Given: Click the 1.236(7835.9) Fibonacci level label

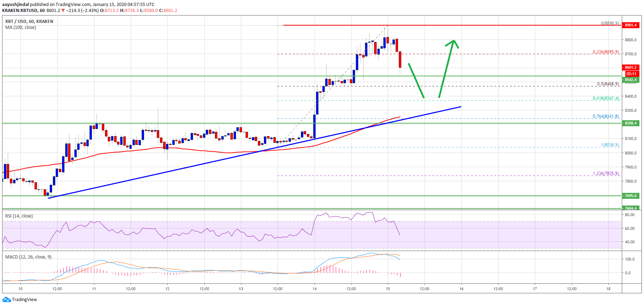Looking at the screenshot, I should point(606,173).
